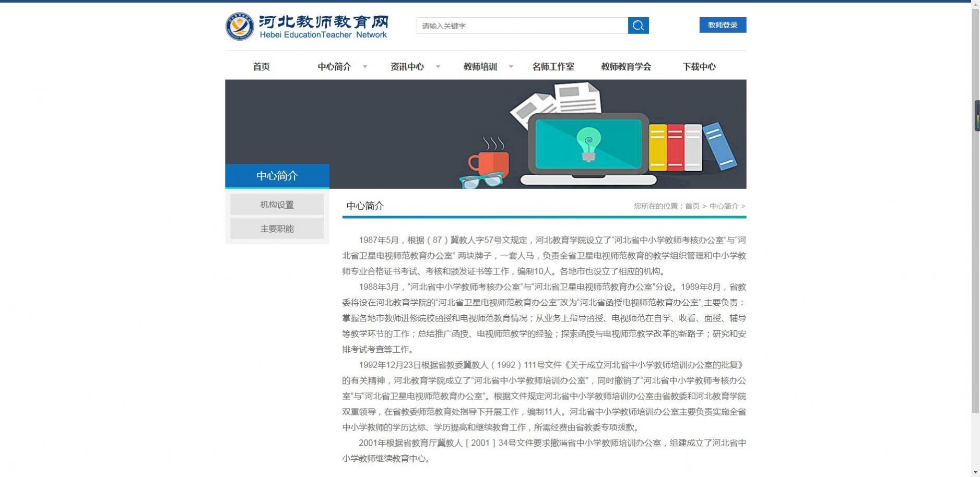Click the scrollbar up arrow
Viewport: 980px width, 477px height.
976,4
